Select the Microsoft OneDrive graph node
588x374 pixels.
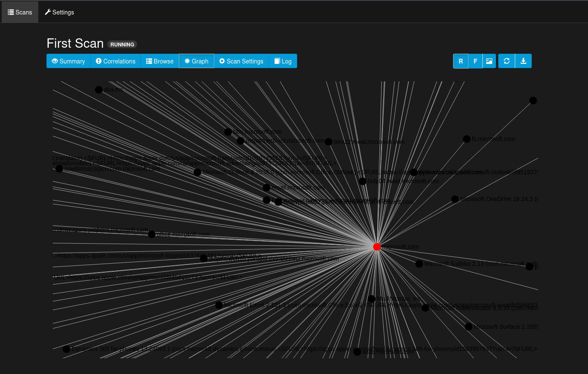click(455, 199)
